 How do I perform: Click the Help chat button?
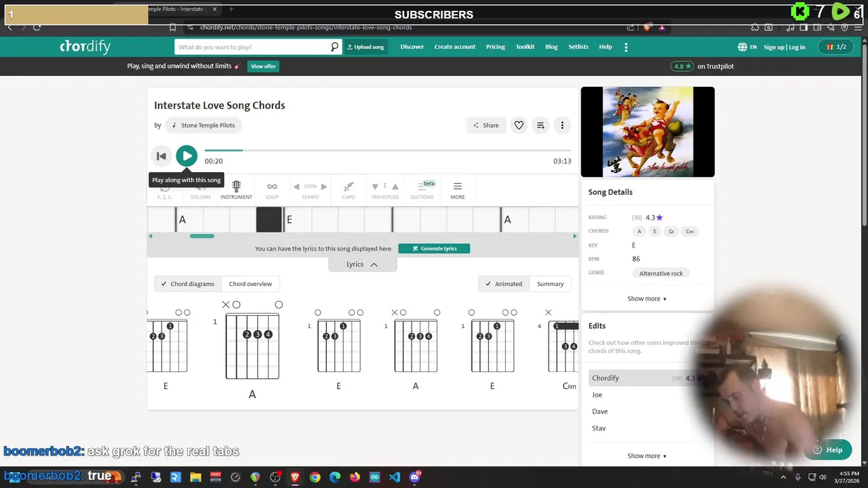point(828,450)
